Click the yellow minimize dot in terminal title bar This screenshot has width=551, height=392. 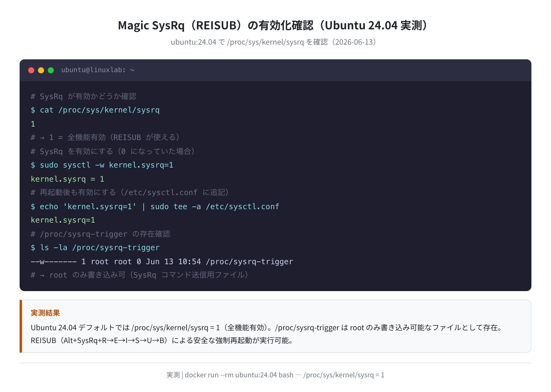point(41,70)
